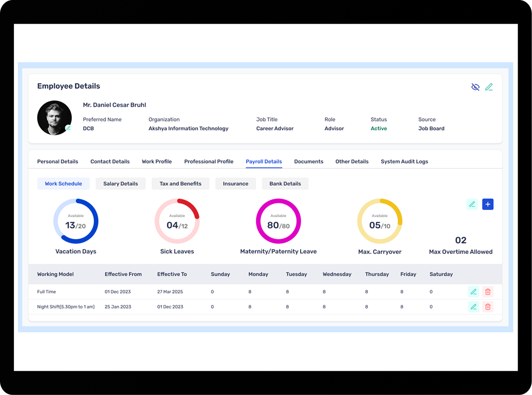Select the Salary Details sub-tab
Screen dimensions: 532x395
tap(120, 184)
